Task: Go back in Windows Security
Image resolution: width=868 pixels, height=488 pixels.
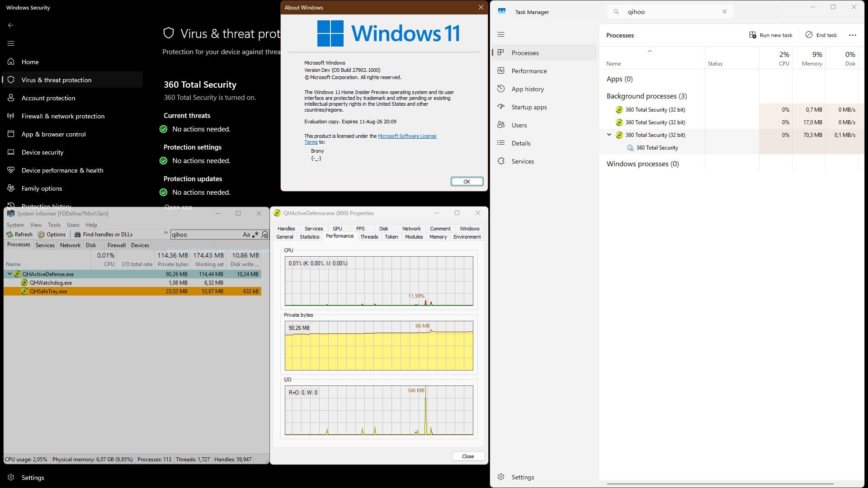Action: [x=11, y=25]
